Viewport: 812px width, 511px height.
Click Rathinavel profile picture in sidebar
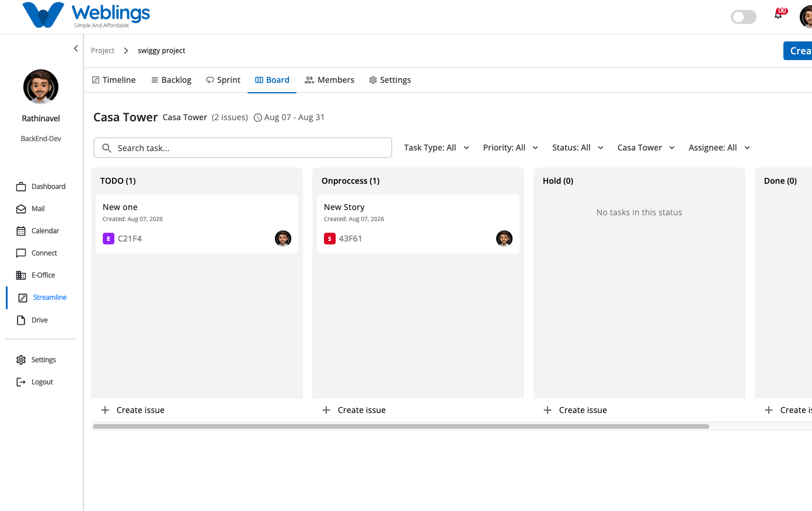(41, 87)
